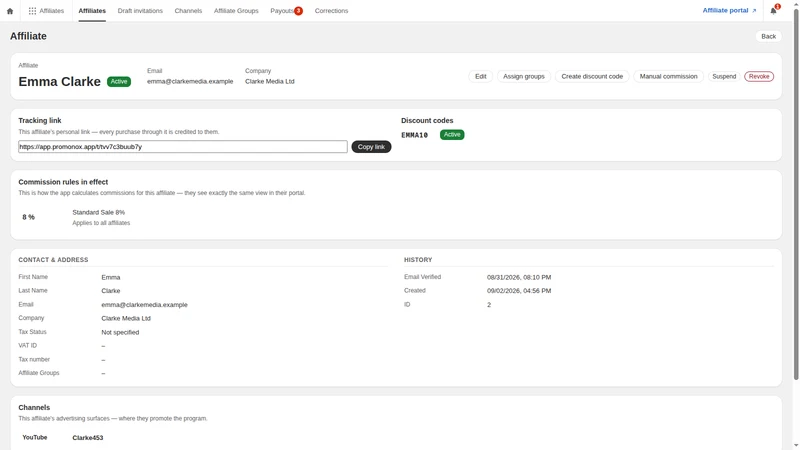Click the contact email value
800x450 pixels.
tap(144, 305)
